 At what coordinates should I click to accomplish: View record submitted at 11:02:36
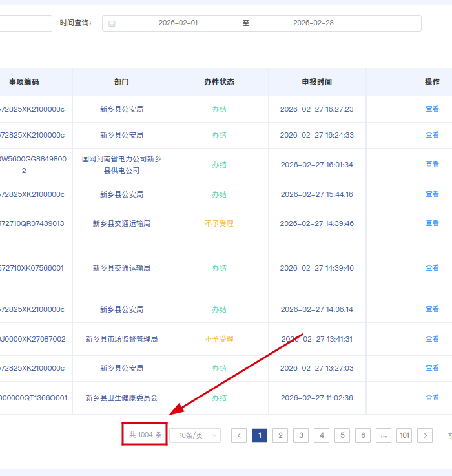click(432, 397)
